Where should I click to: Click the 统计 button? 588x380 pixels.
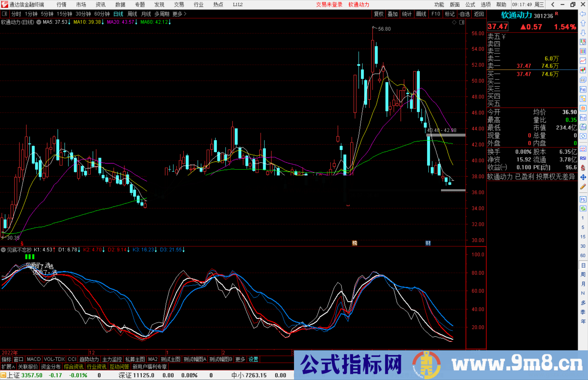(407, 14)
